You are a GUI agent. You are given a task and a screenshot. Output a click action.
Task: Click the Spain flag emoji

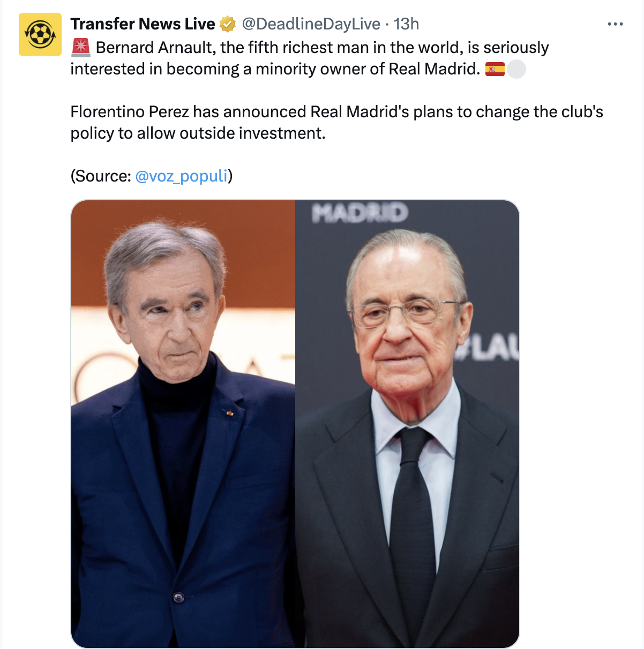pos(495,69)
